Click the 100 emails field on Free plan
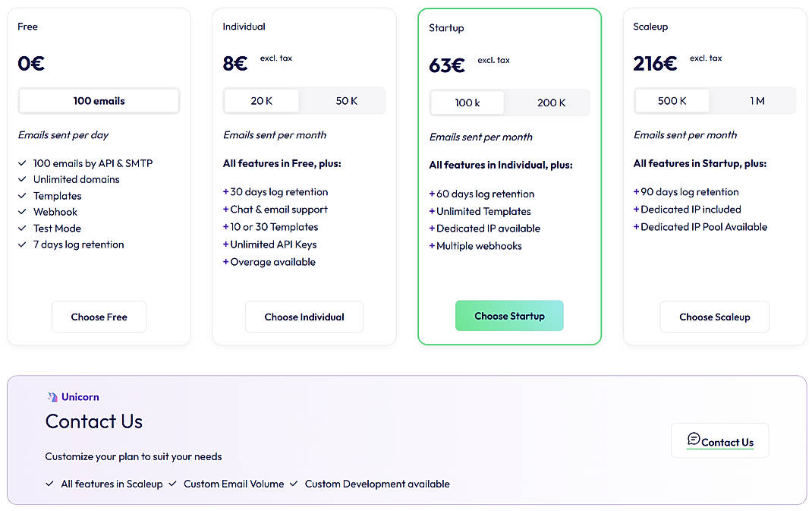Screen dimensions: 812x511 tap(99, 100)
